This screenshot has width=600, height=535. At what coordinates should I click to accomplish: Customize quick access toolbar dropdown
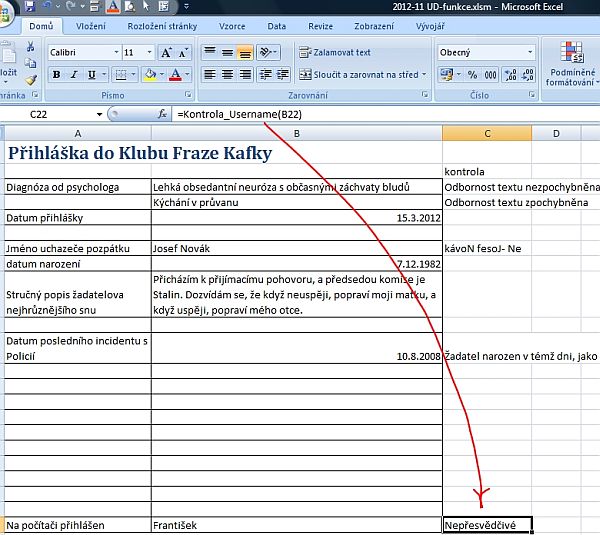186,6
